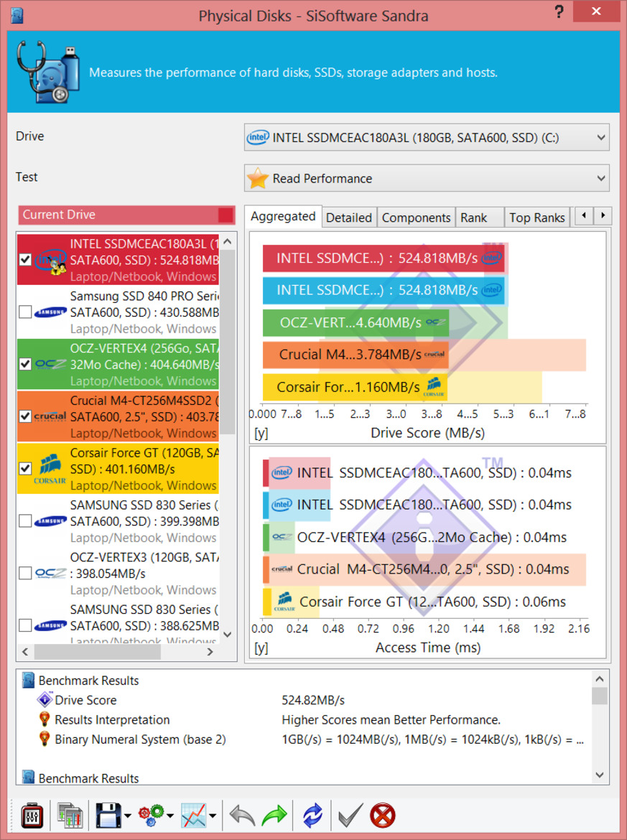Click the Drive Score diamond icon
The height and width of the screenshot is (840, 627).
click(x=45, y=700)
